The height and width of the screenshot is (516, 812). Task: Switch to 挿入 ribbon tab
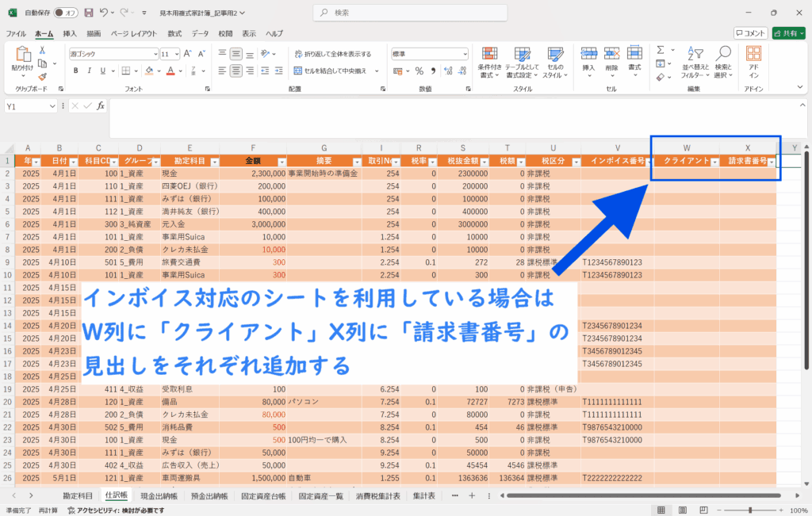[70, 33]
